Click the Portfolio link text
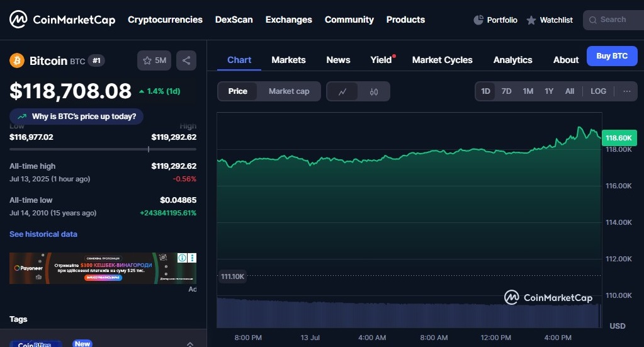The image size is (644, 347). pos(502,20)
